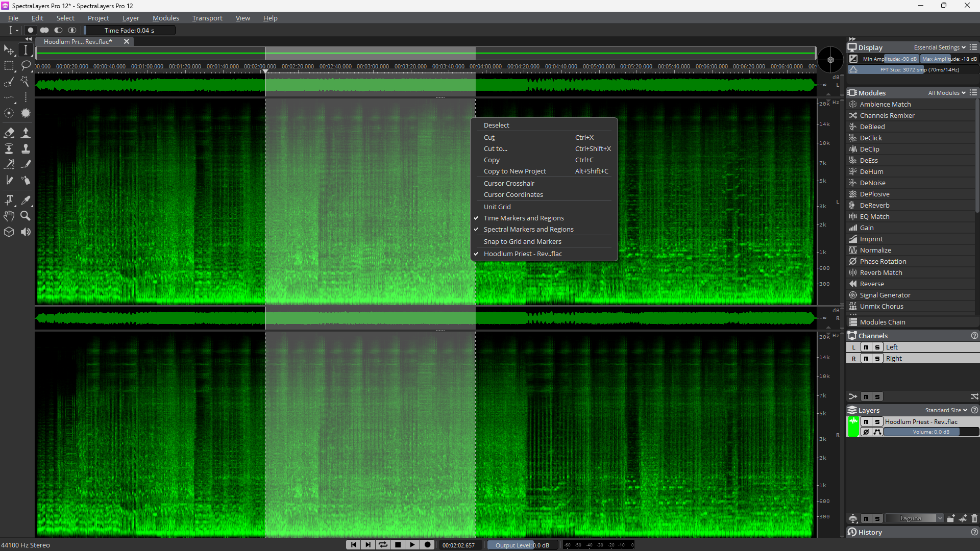This screenshot has width=980, height=551.
Task: Click the Record button
Action: pyautogui.click(x=428, y=545)
